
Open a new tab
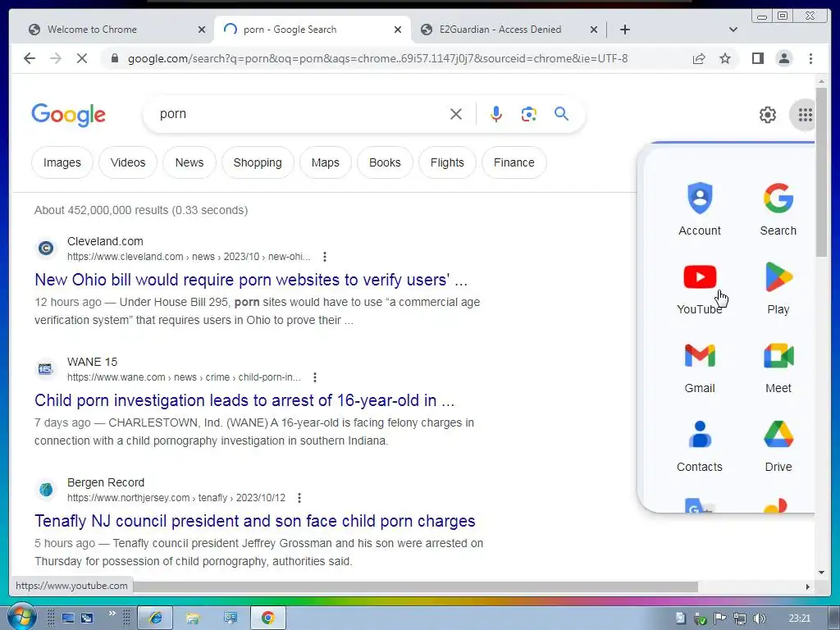pyautogui.click(x=624, y=30)
